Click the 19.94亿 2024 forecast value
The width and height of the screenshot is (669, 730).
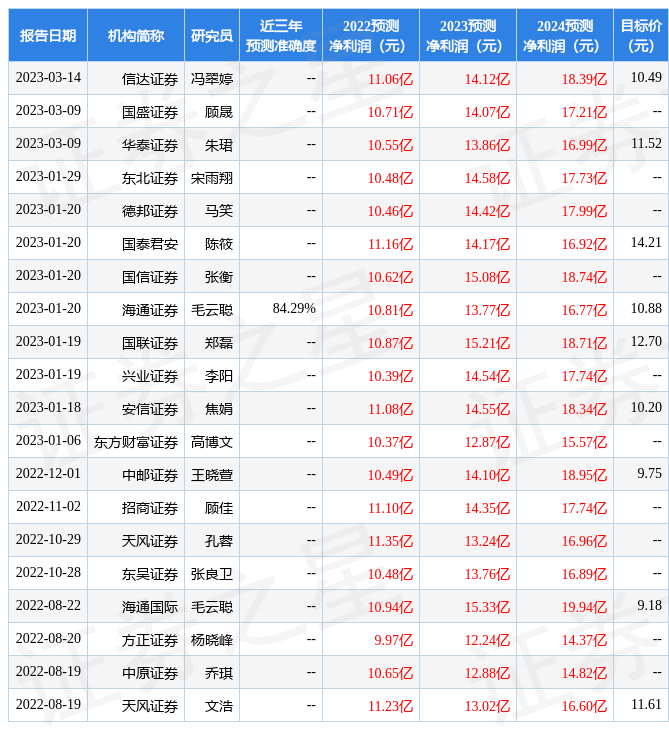[x=585, y=606]
